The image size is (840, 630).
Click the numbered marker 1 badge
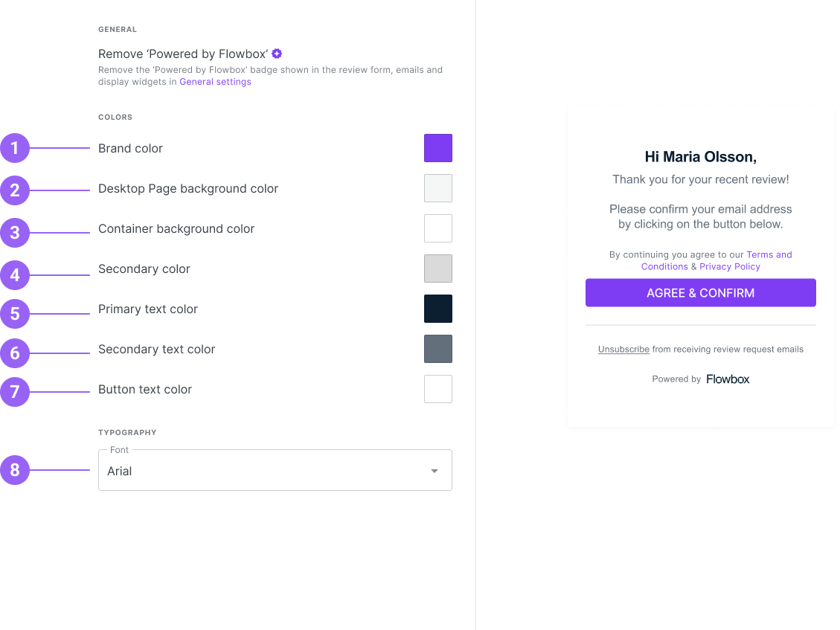(15, 148)
